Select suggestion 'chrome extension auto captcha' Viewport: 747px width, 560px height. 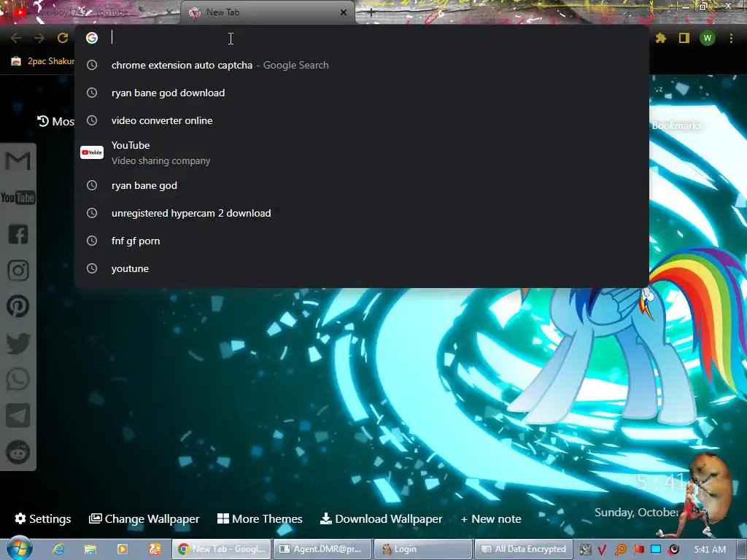(x=362, y=65)
